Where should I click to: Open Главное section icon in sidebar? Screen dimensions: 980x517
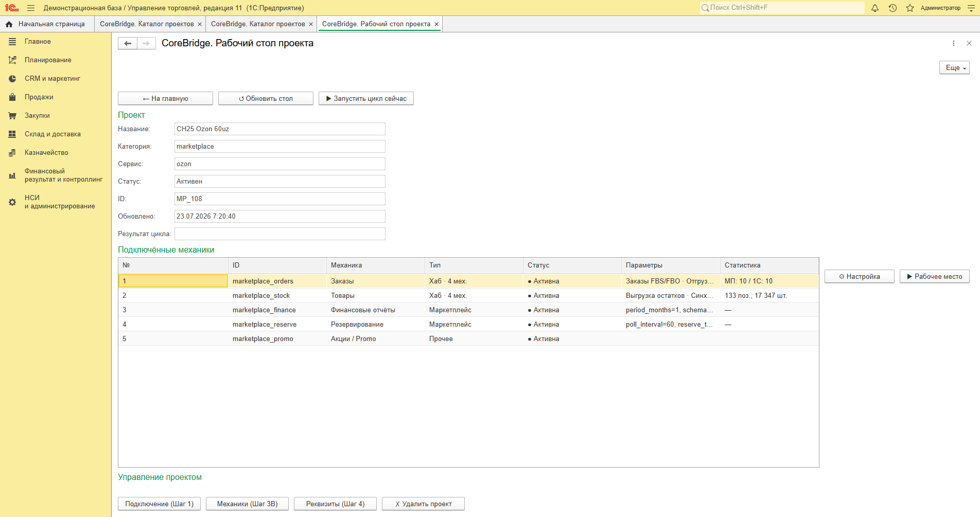tap(12, 42)
